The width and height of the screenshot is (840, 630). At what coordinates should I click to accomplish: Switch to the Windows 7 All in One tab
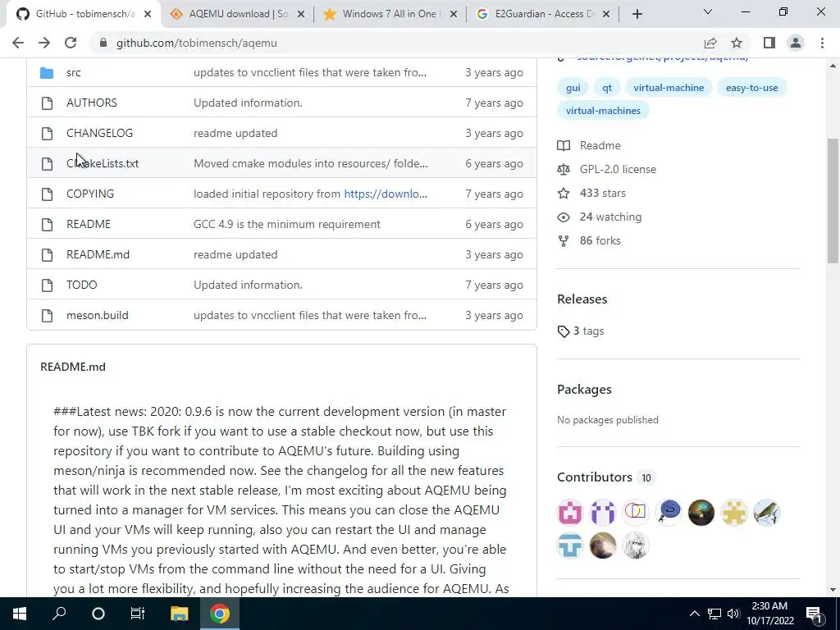pyautogui.click(x=389, y=14)
